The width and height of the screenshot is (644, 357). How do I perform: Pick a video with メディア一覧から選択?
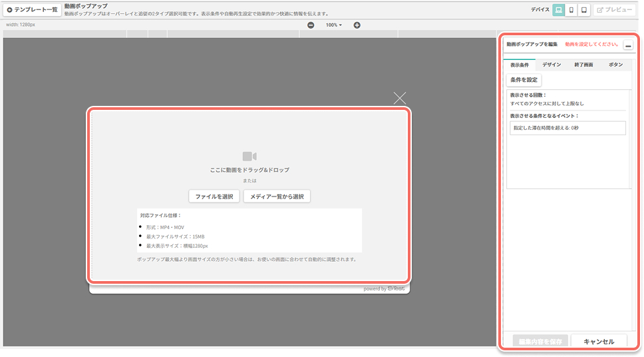(x=277, y=196)
